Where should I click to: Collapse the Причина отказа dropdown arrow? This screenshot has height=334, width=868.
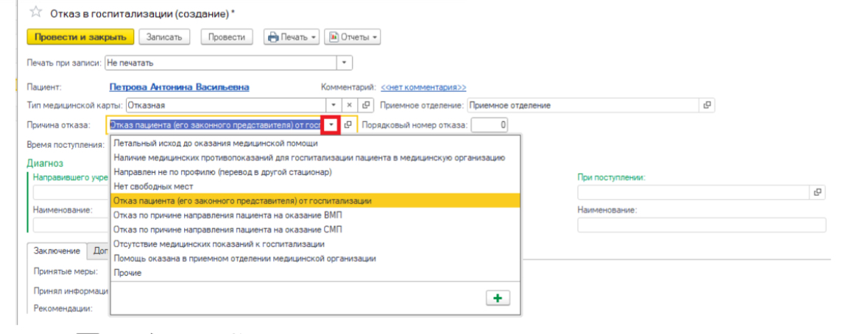pos(331,125)
